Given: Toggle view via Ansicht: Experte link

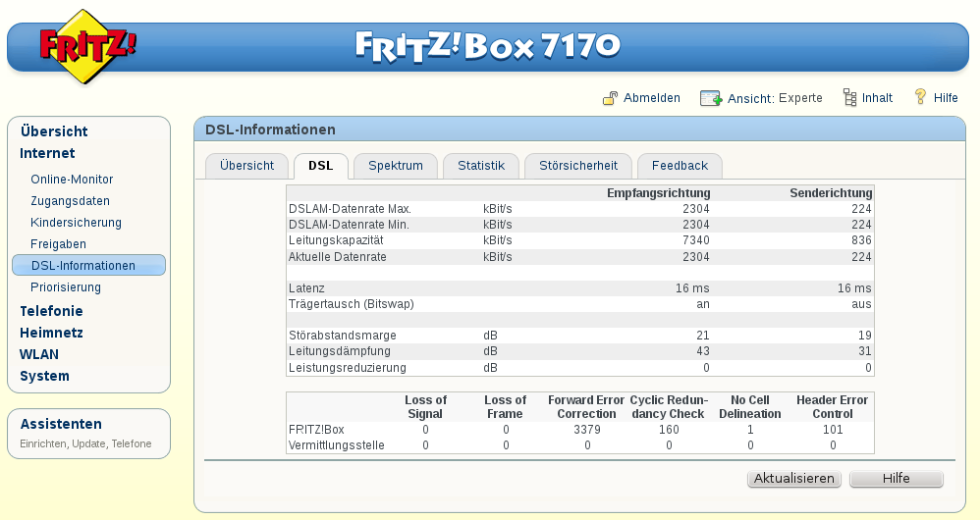Looking at the screenshot, I should [775, 98].
